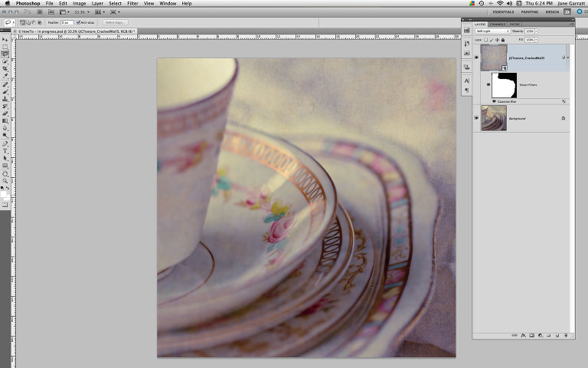The width and height of the screenshot is (588, 368).
Task: Select the Pen tool
Action: [x=5, y=144]
